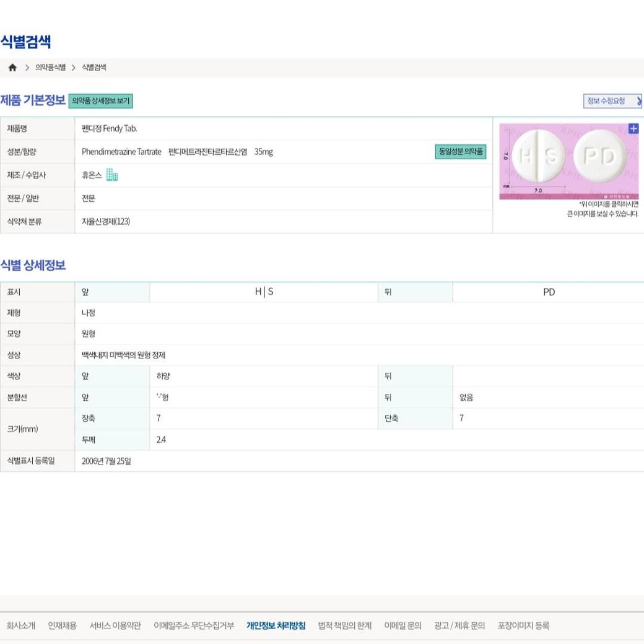Image resolution: width=644 pixels, height=644 pixels.
Task: Select 포장이미지 등록 in the footer
Action: pyautogui.click(x=523, y=625)
